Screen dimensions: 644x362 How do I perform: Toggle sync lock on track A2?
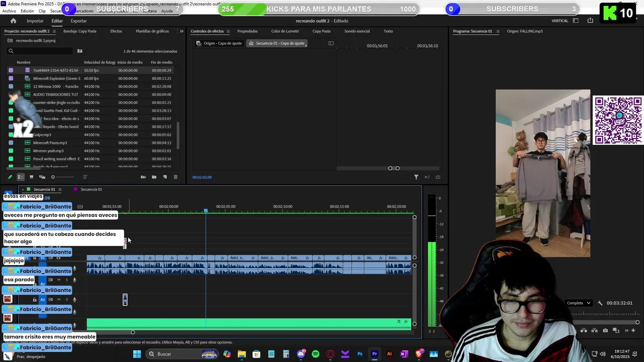[50, 280]
